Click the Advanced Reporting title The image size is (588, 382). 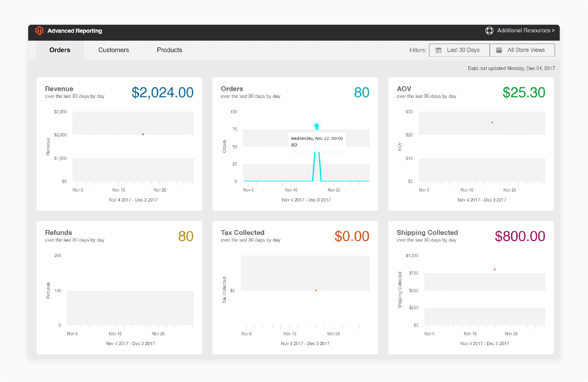(x=75, y=31)
